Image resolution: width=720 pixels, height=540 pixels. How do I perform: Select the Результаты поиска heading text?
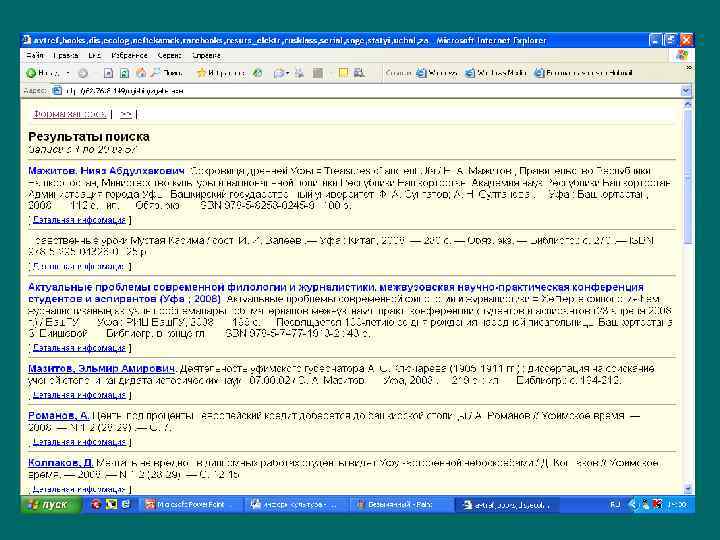89,136
